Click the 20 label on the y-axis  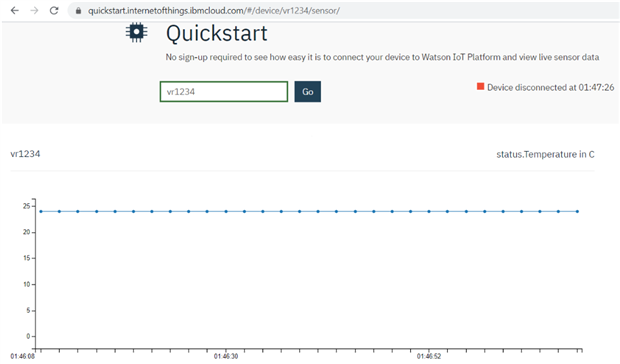[x=26, y=232]
